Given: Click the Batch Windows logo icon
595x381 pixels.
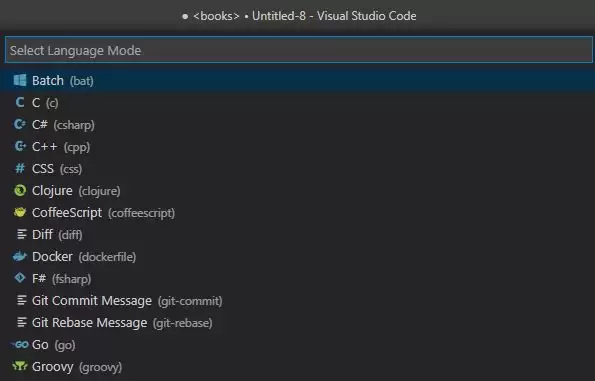Looking at the screenshot, I should tap(20, 80).
